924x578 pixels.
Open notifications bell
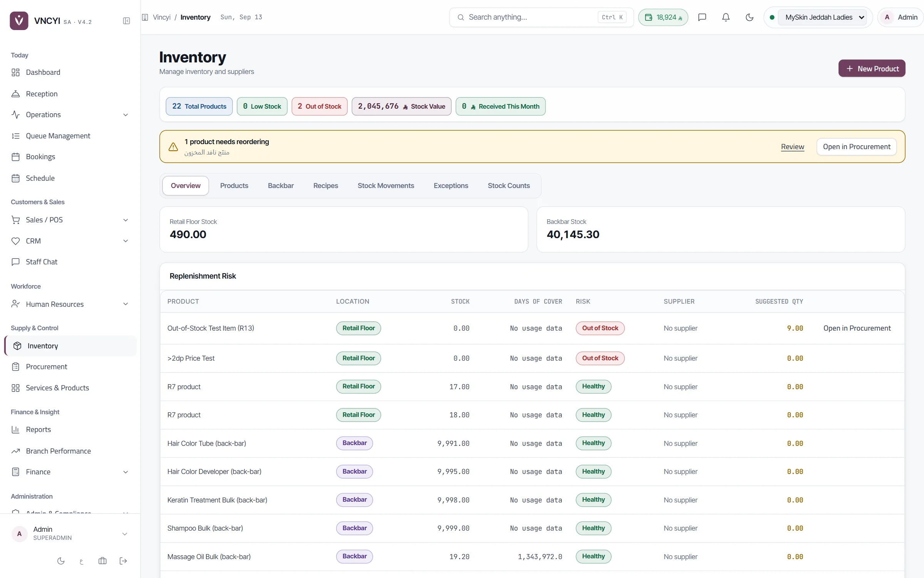pos(726,17)
